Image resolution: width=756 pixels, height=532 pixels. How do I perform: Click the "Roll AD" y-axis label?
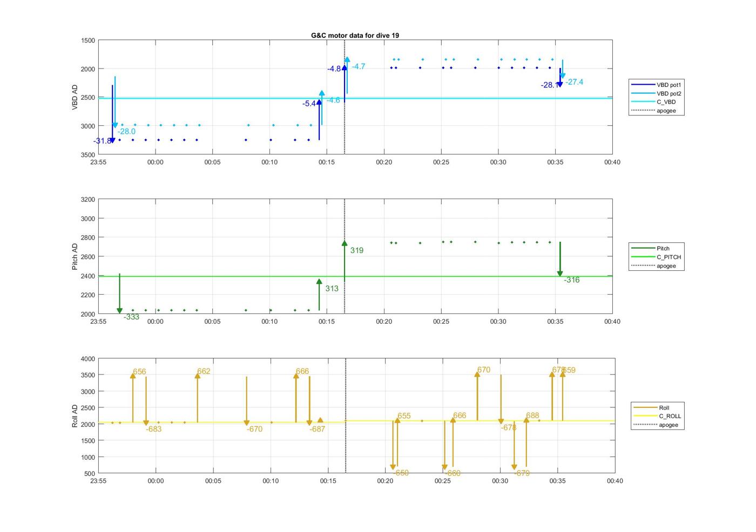click(75, 416)
